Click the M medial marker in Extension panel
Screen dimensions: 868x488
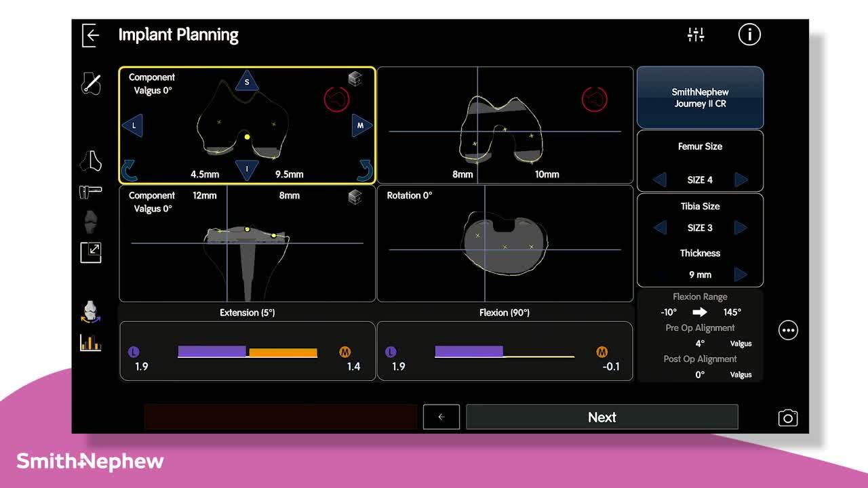click(345, 352)
